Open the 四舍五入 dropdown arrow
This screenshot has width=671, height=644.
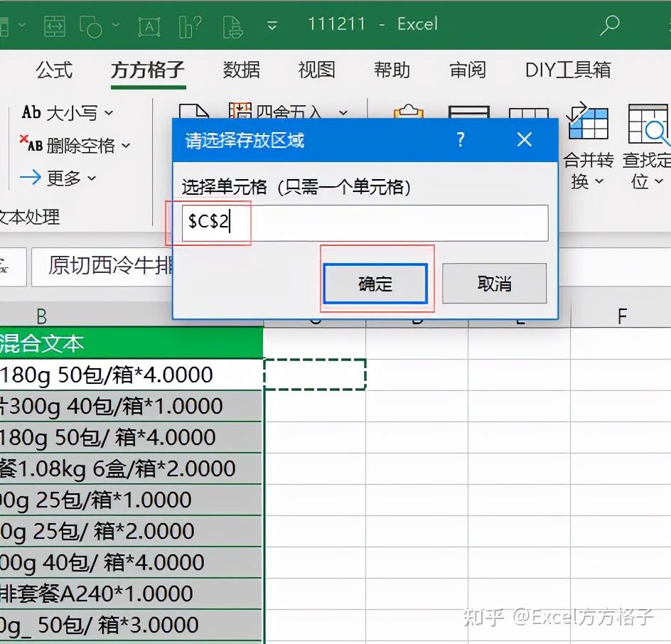point(343,113)
